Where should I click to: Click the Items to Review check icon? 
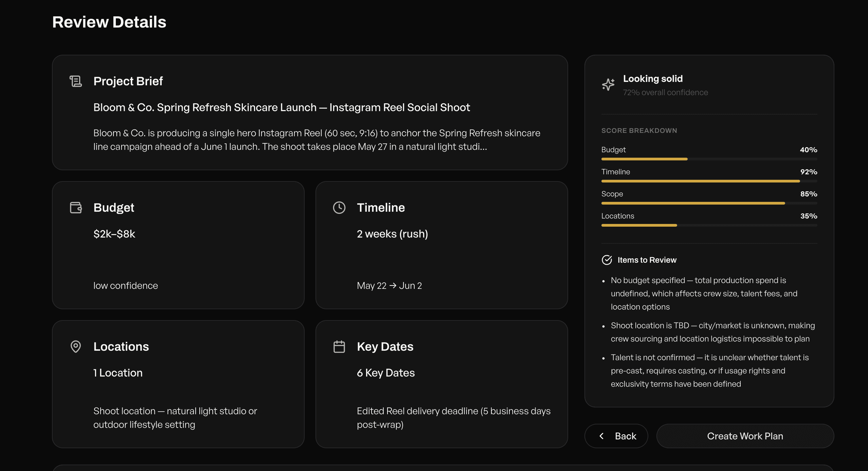pos(607,260)
